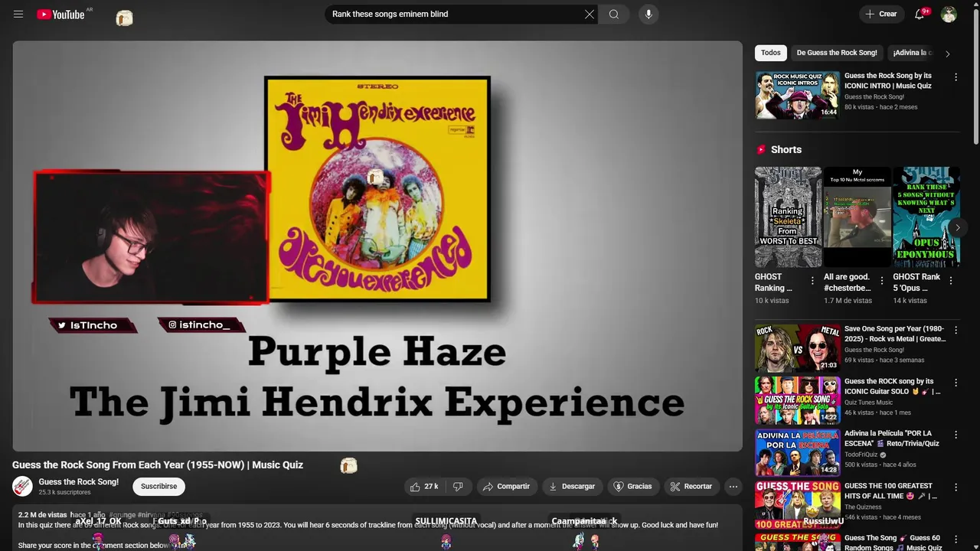
Task: Click the magnifier search button
Action: pyautogui.click(x=614, y=14)
